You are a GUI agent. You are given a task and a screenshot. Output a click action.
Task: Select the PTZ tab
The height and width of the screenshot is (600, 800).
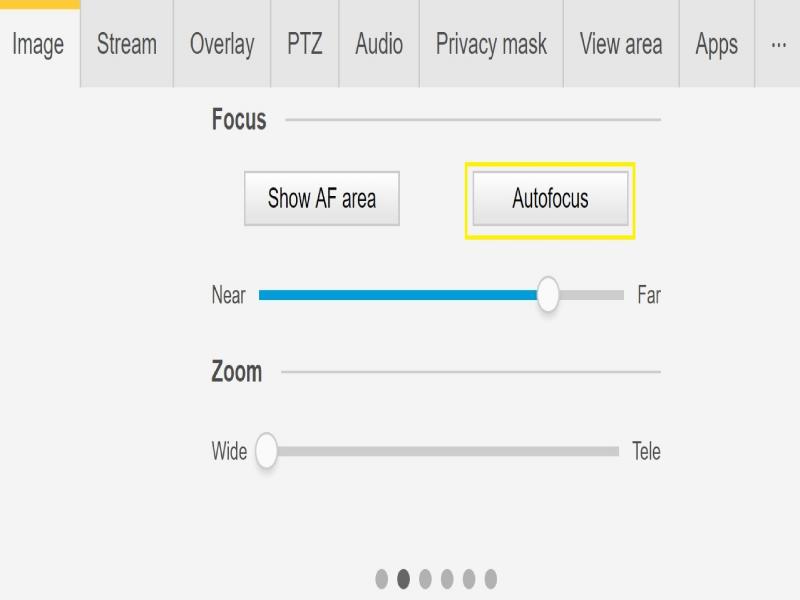[x=304, y=45]
